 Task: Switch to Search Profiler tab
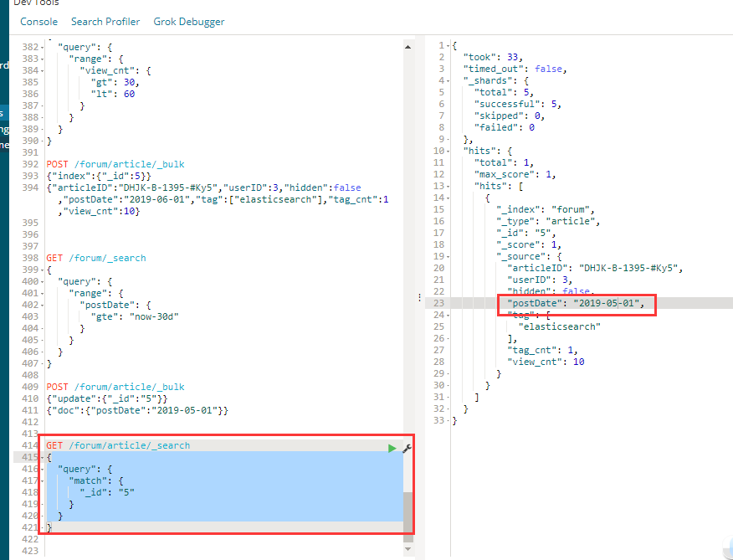105,22
